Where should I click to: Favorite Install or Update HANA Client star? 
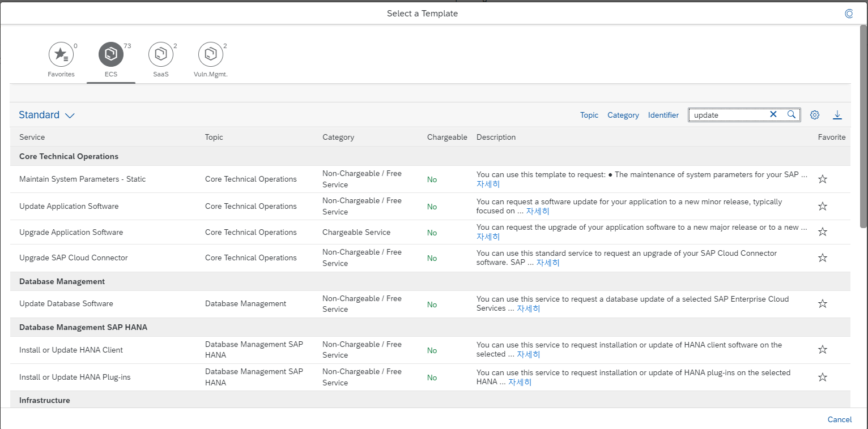(823, 349)
